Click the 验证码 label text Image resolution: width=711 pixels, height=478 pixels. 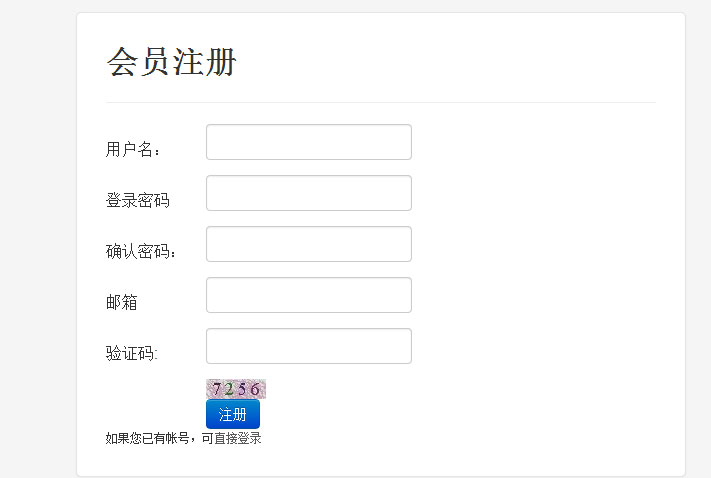pyautogui.click(x=132, y=354)
